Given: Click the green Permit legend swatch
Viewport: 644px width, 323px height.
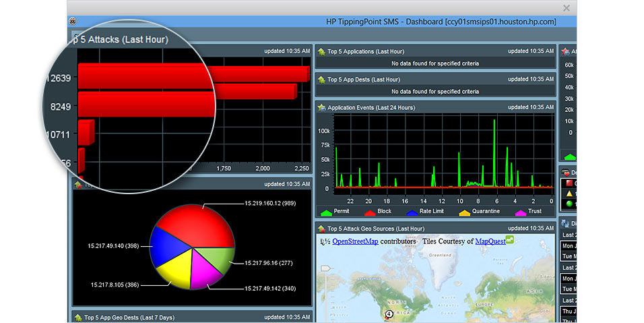Looking at the screenshot, I should tap(326, 212).
